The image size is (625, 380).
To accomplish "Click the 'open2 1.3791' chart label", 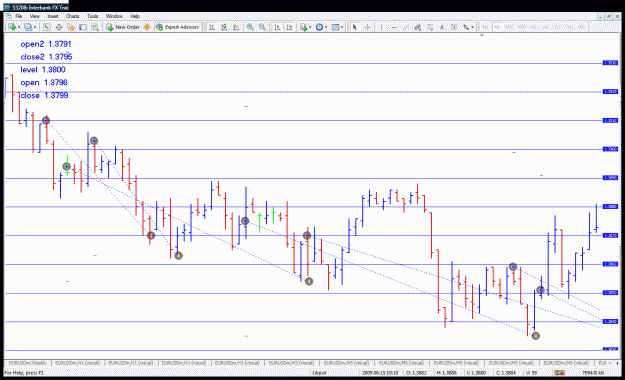I will tap(46, 44).
